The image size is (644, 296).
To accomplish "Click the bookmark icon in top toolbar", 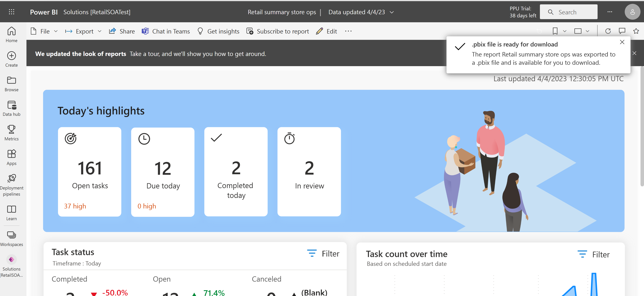I will point(555,31).
